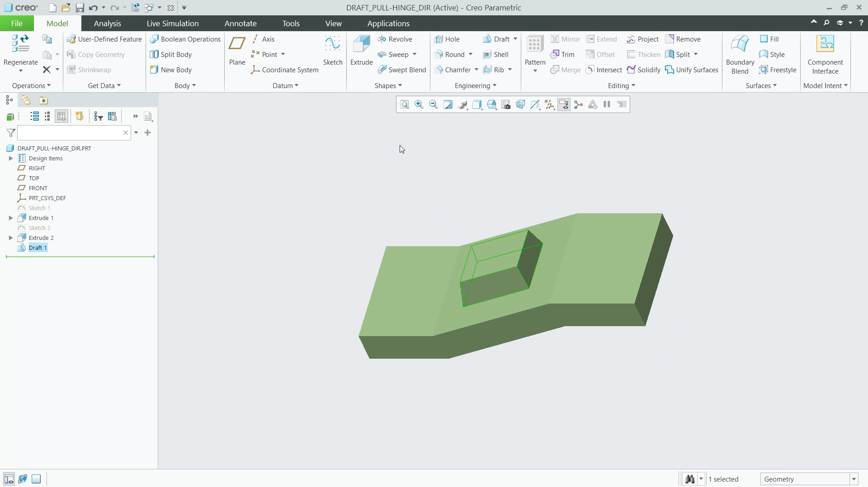This screenshot has height=487, width=868.
Task: Click the Hole feature tool
Action: [x=447, y=39]
